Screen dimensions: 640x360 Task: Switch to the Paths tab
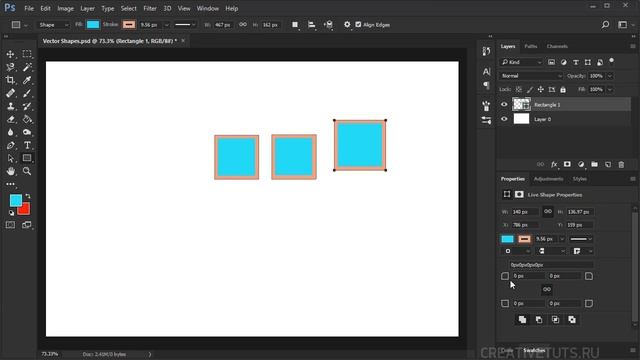[x=531, y=46]
